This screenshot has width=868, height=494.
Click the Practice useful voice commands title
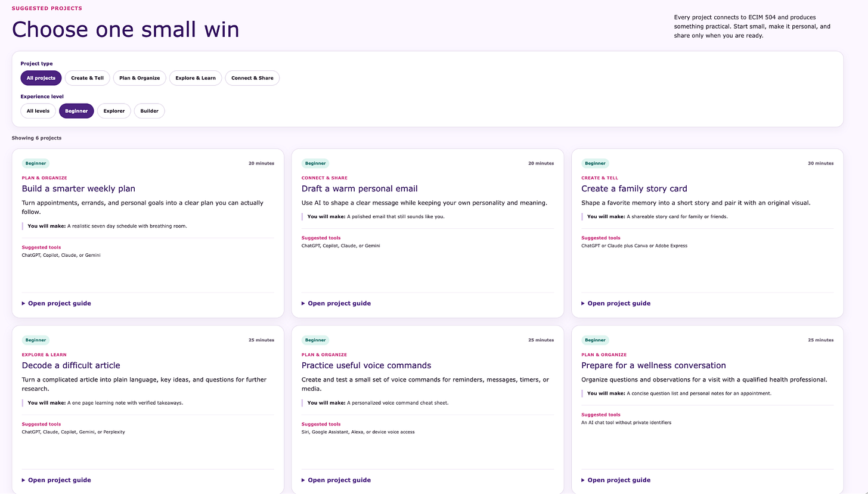[366, 365]
